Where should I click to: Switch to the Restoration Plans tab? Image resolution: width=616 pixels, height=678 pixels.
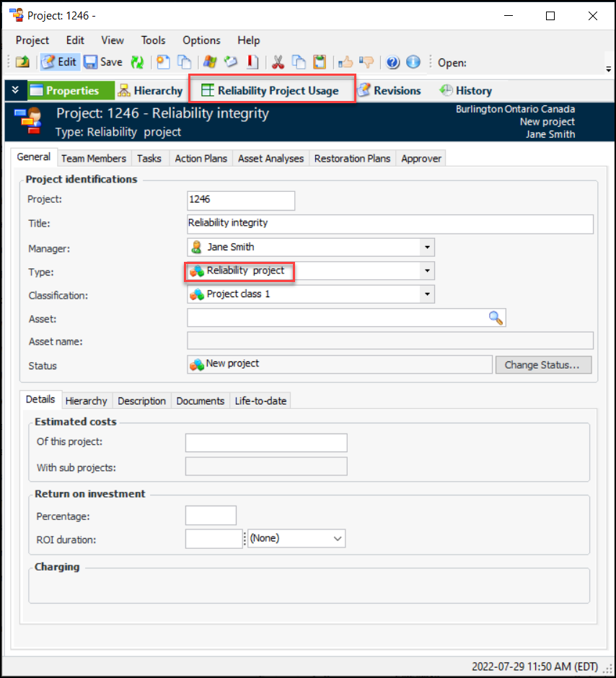pos(352,159)
